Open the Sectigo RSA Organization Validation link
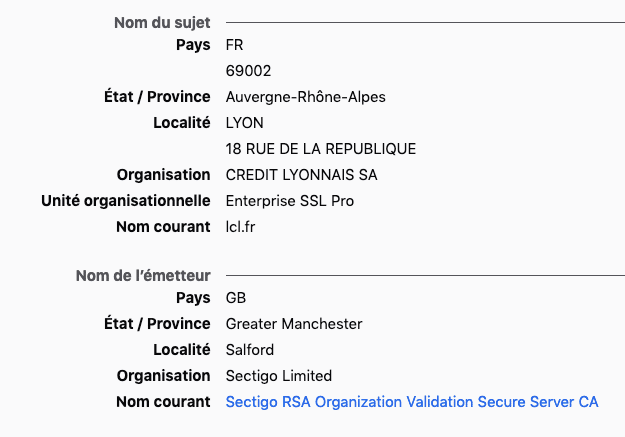Image resolution: width=625 pixels, height=437 pixels. point(412,402)
